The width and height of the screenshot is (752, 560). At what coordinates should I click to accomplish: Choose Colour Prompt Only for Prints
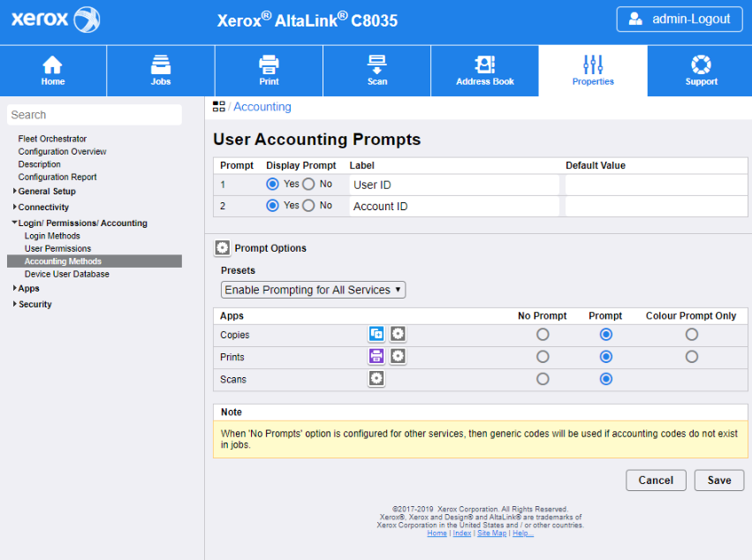[x=691, y=357]
